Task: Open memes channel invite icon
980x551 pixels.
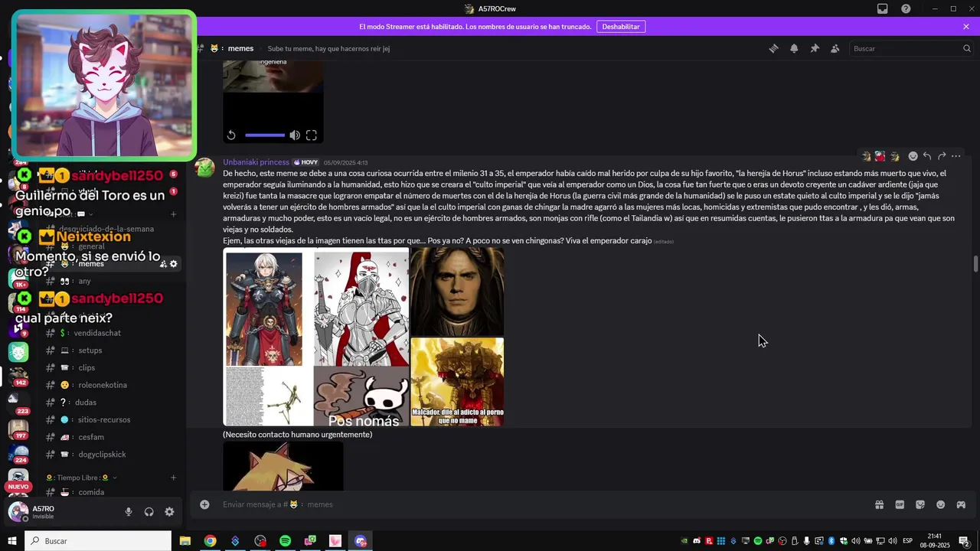Action: tap(163, 264)
